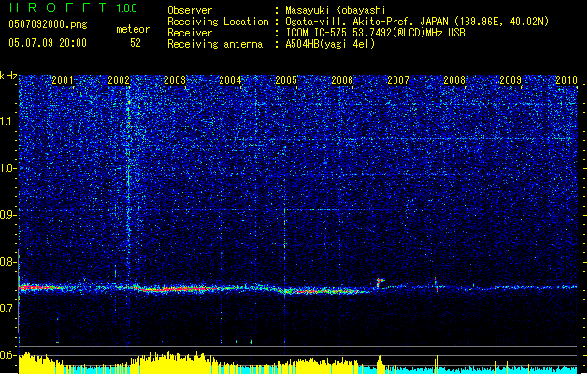588x374 pixels.
Task: Click the 2002 time marker
Action: 119,79
